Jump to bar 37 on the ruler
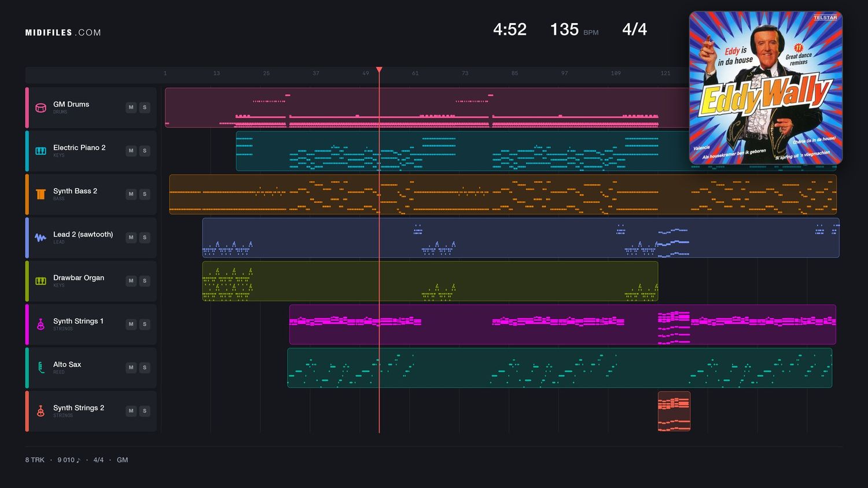This screenshot has width=868, height=488. click(x=316, y=73)
